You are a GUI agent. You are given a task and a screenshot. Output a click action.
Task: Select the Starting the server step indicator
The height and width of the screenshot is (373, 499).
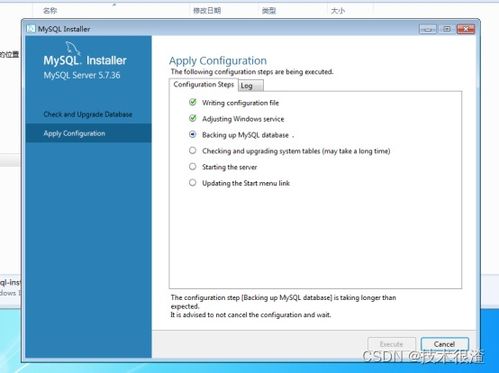[193, 166]
